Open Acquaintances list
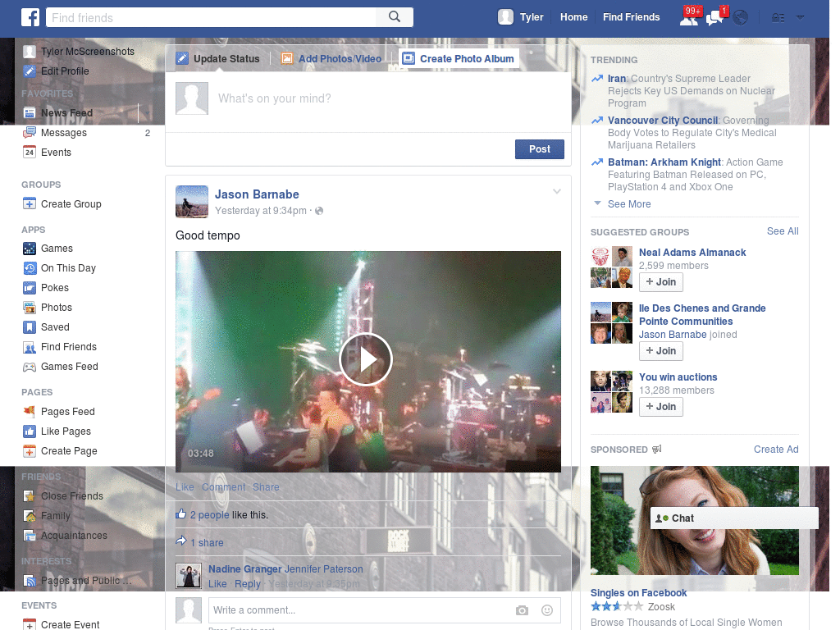 pos(74,536)
